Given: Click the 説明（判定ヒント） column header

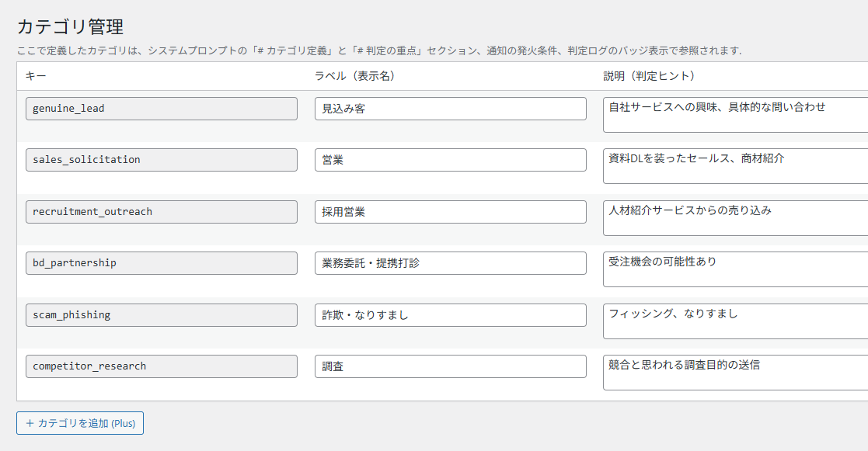Looking at the screenshot, I should coord(651,76).
